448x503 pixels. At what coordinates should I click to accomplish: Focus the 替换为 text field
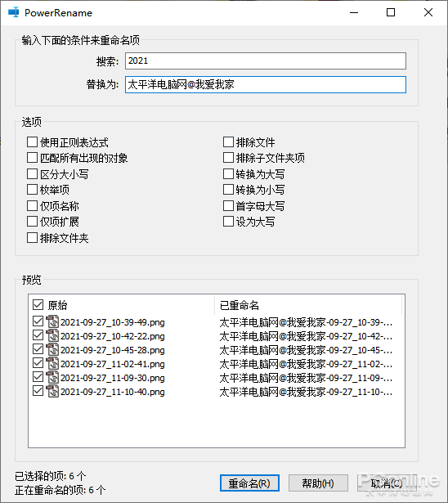[x=266, y=85]
